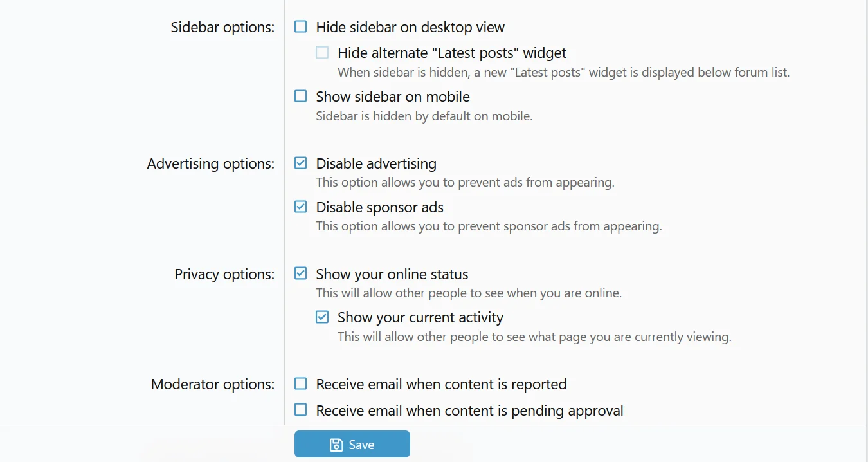The image size is (868, 462).
Task: Uncheck the Disable sponsor ads checkbox
Action: click(x=300, y=207)
